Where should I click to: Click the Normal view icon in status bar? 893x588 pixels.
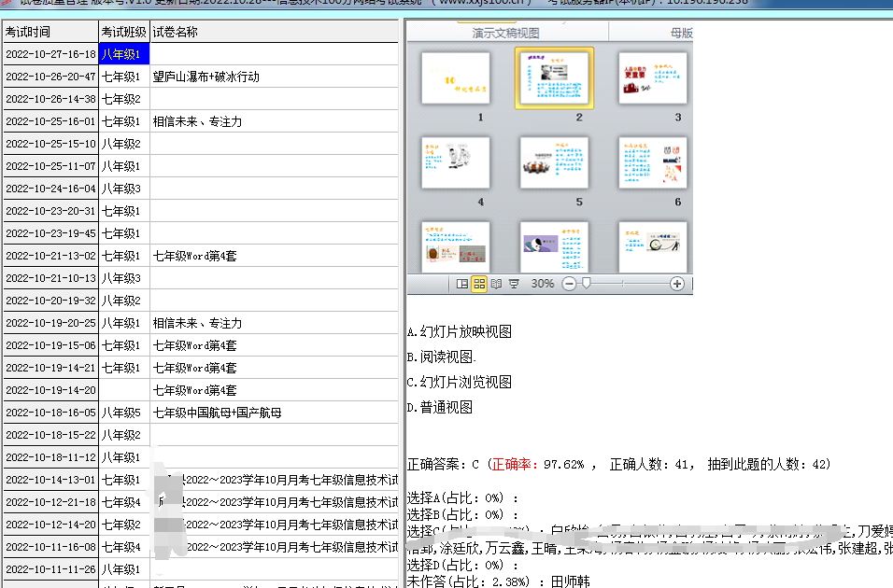tap(462, 284)
